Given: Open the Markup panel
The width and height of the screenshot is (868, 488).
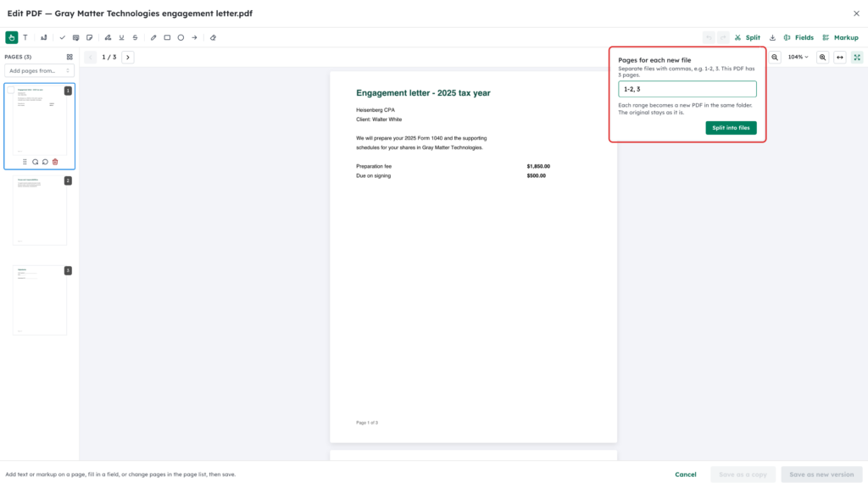Looking at the screenshot, I should [x=840, y=37].
